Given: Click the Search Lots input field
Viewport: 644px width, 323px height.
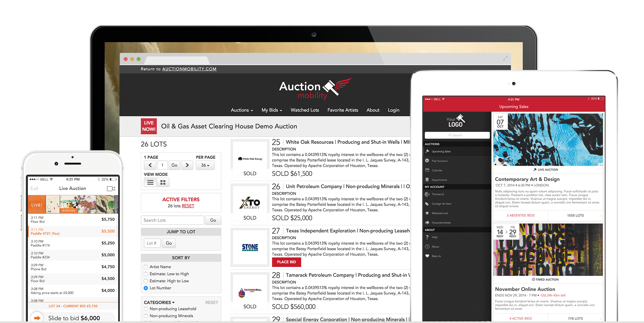Looking at the screenshot, I should click(173, 220).
